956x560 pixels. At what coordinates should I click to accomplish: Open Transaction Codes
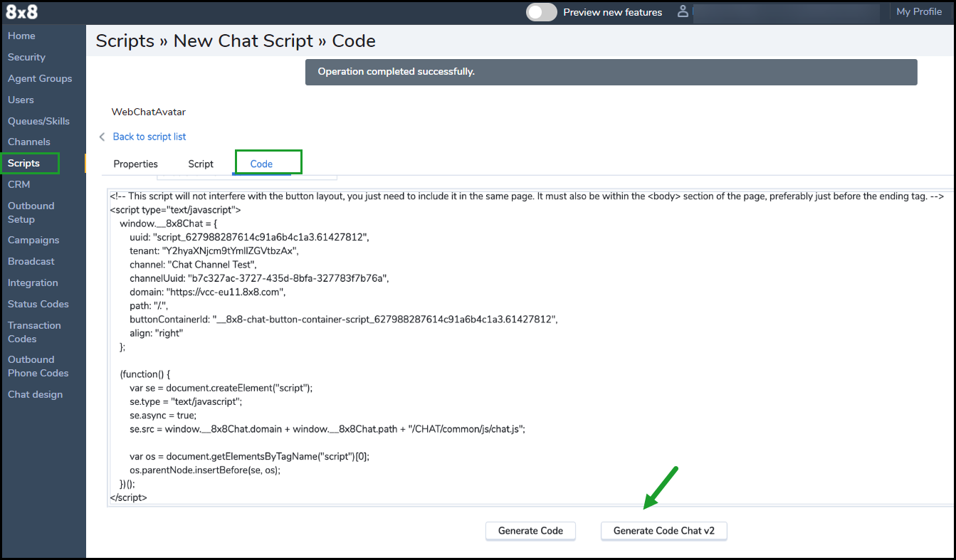click(34, 332)
